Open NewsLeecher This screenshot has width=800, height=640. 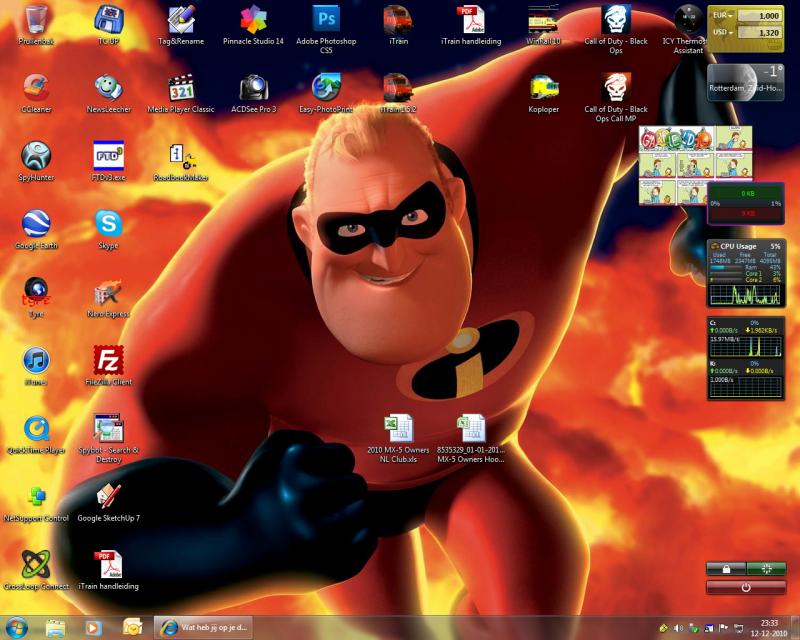coord(109,92)
